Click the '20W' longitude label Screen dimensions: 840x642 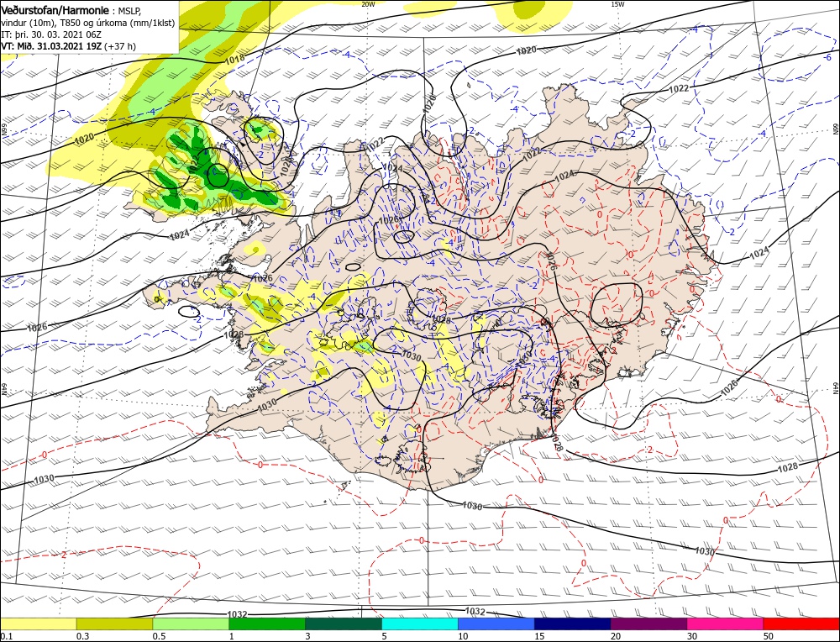coord(368,4)
